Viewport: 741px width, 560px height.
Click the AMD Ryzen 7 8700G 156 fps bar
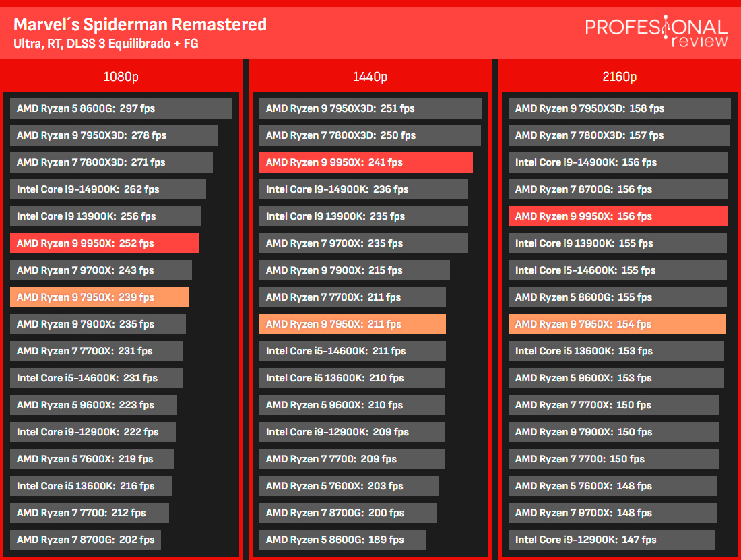[x=618, y=189]
